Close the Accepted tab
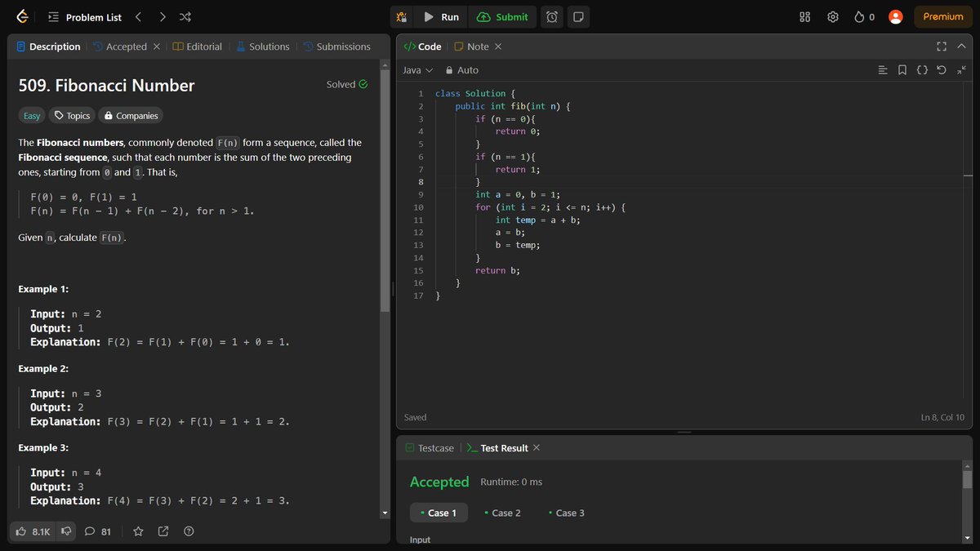980x551 pixels. pyautogui.click(x=157, y=47)
